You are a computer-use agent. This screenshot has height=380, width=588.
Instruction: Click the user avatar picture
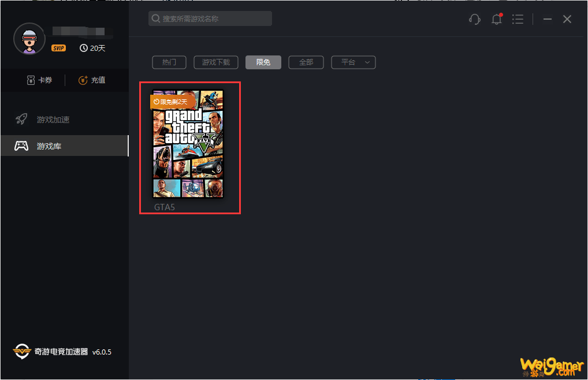[x=29, y=39]
